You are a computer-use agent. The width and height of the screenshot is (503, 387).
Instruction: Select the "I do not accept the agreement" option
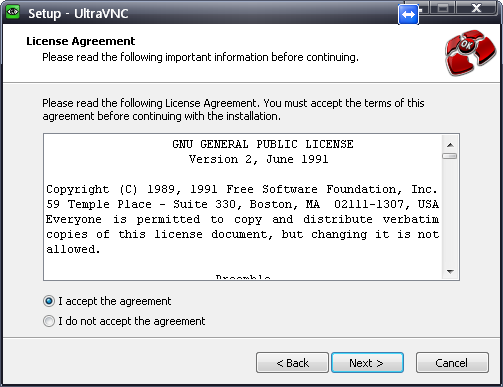tap(49, 321)
